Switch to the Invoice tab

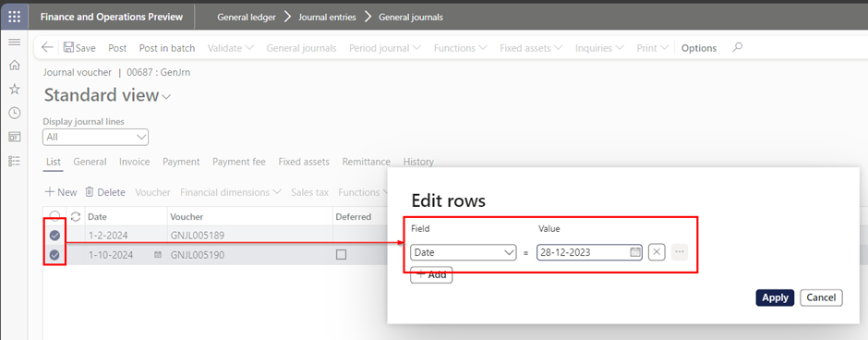pos(135,162)
